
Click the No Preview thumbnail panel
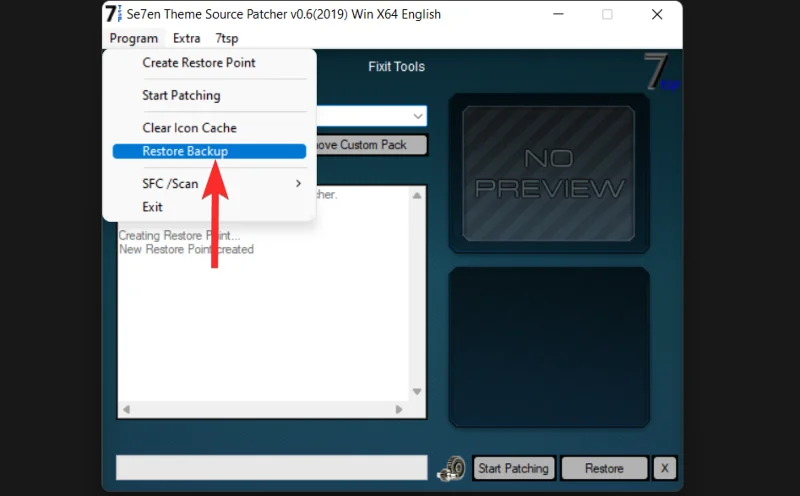[x=548, y=173]
